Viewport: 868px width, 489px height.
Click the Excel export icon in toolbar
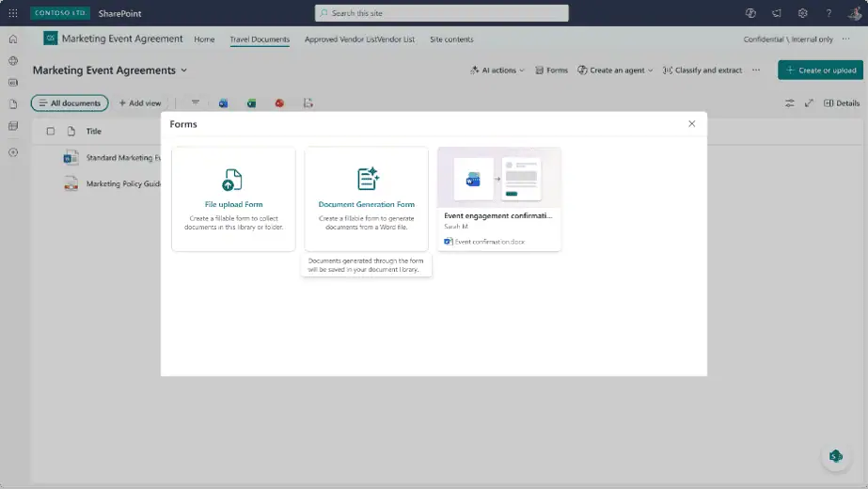click(251, 103)
